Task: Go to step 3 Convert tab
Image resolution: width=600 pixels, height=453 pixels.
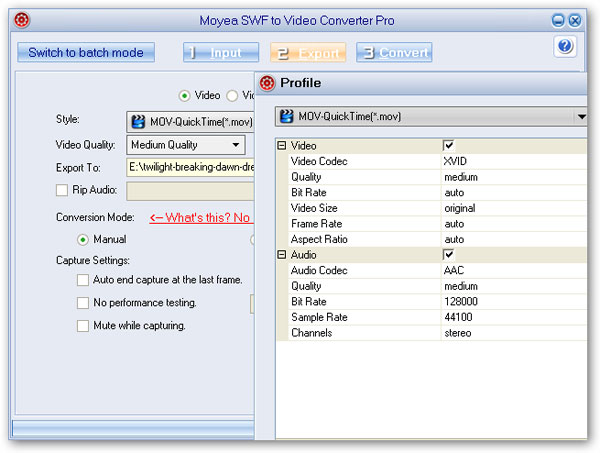Action: (x=394, y=52)
